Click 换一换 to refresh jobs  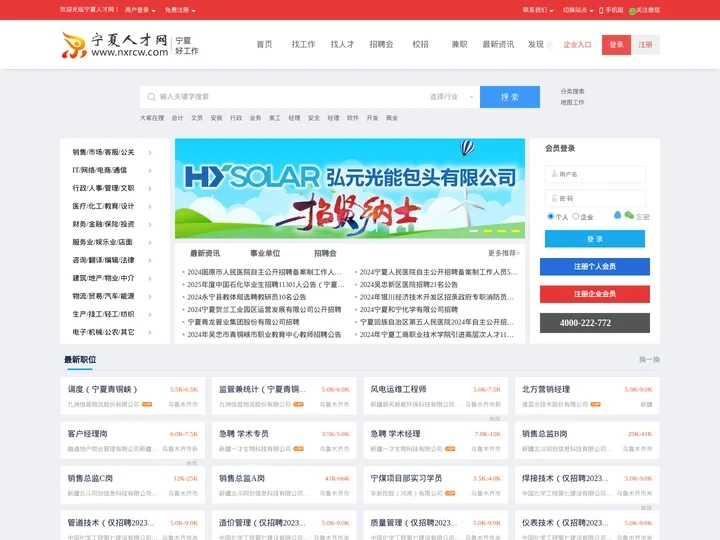click(x=649, y=360)
